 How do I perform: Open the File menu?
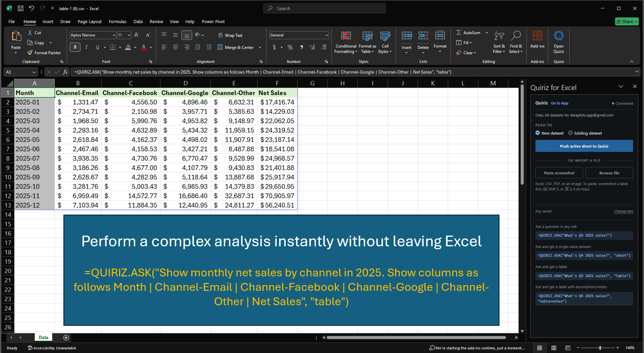tap(12, 21)
